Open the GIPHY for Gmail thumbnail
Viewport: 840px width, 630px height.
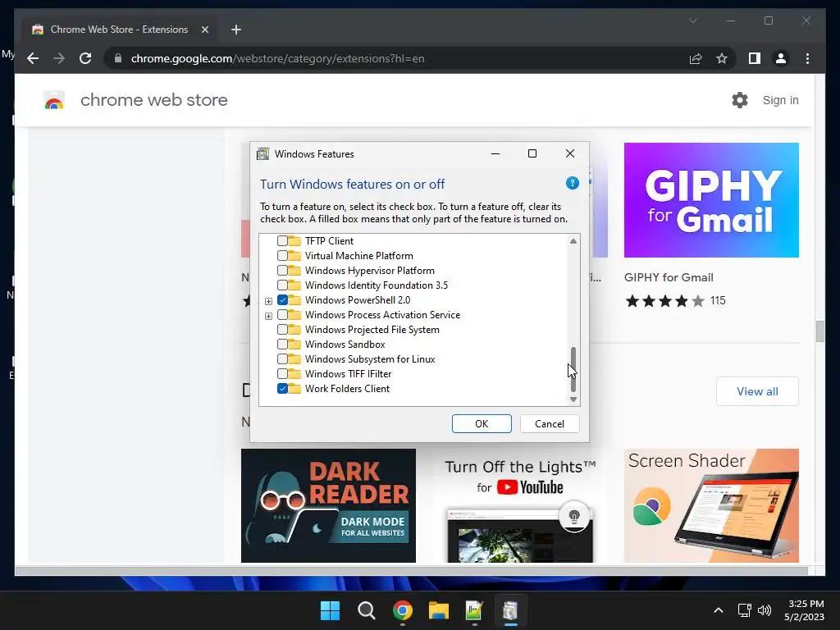tap(711, 200)
